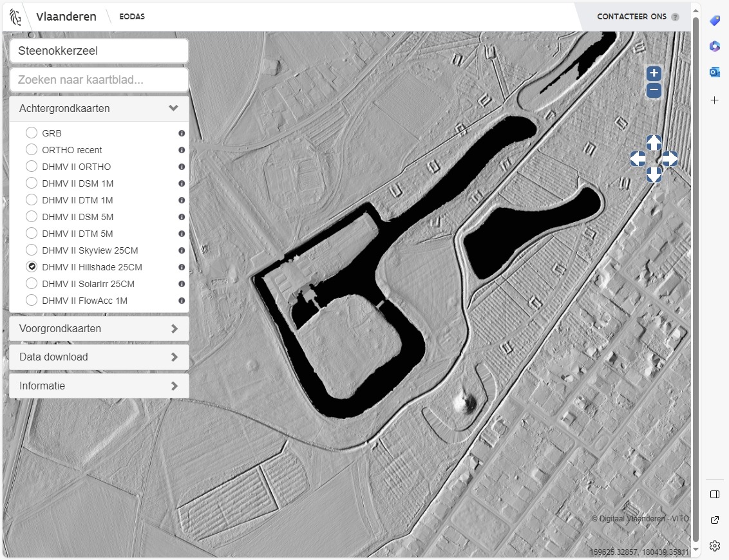Open the Informatie panel
The image size is (729, 560).
pyautogui.click(x=99, y=386)
